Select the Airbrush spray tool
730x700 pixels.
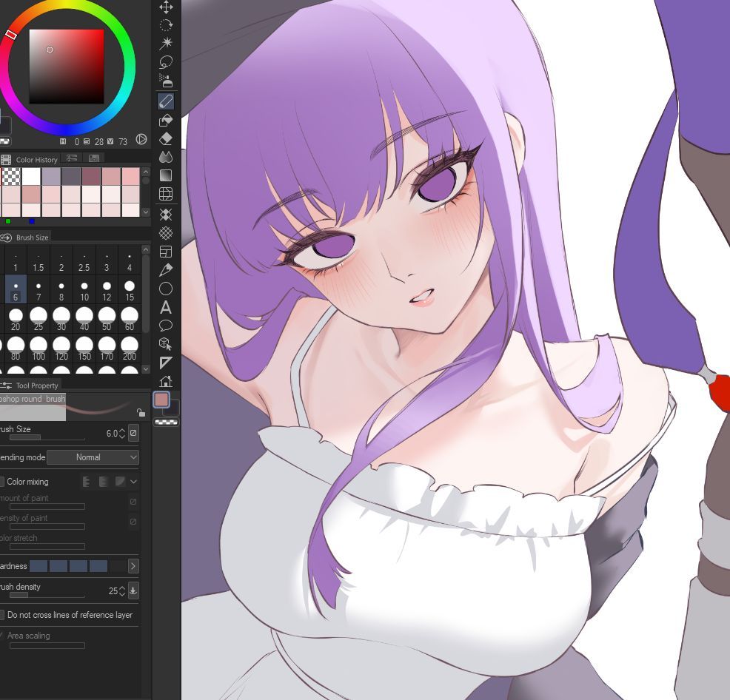coord(166,81)
